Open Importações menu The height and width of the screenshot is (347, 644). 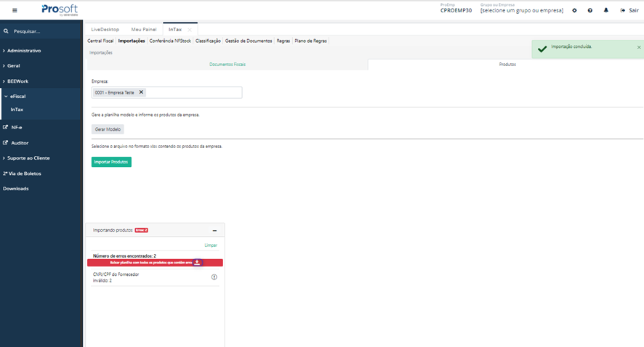click(x=132, y=41)
